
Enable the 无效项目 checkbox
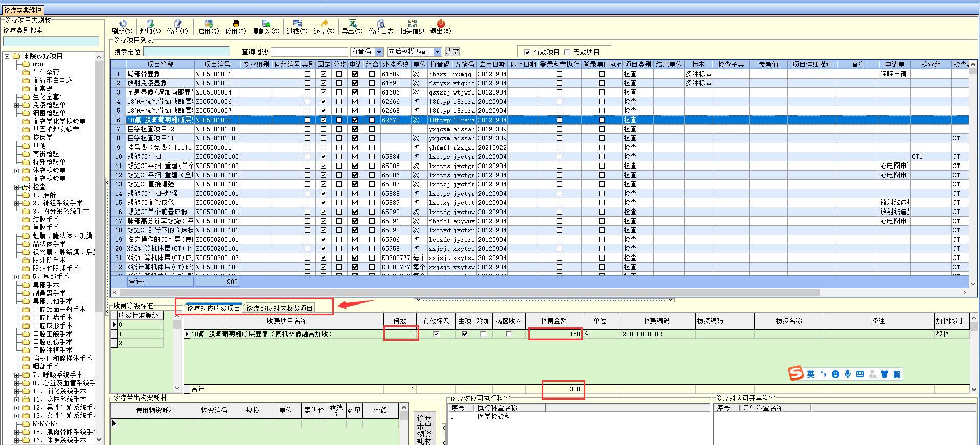pos(567,52)
